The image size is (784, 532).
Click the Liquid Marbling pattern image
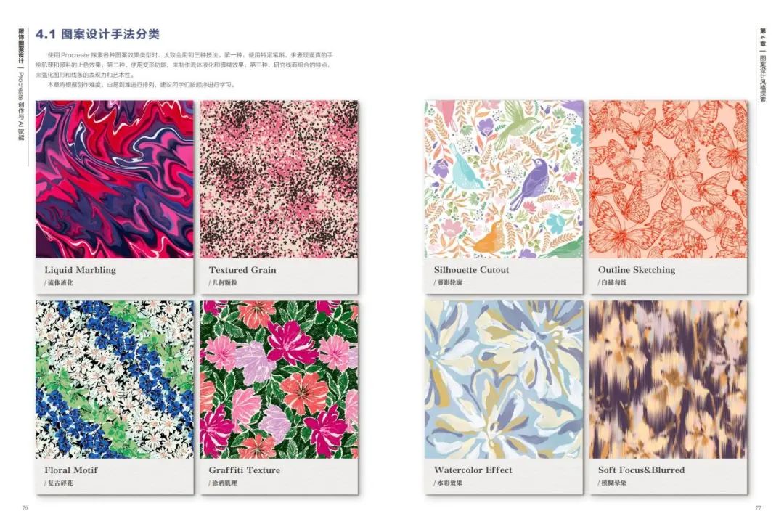coord(115,179)
